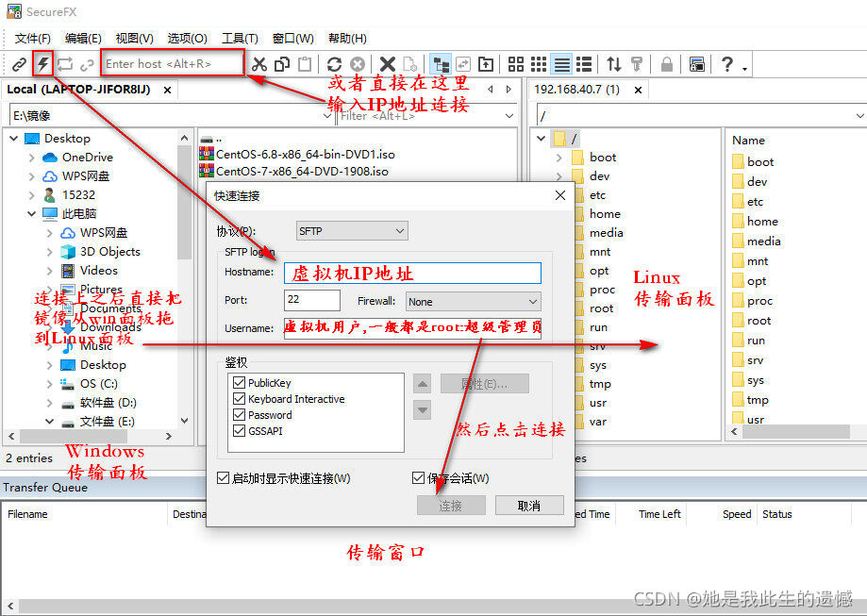Toggle 启动时显示快速连接 checkbox

click(223, 477)
